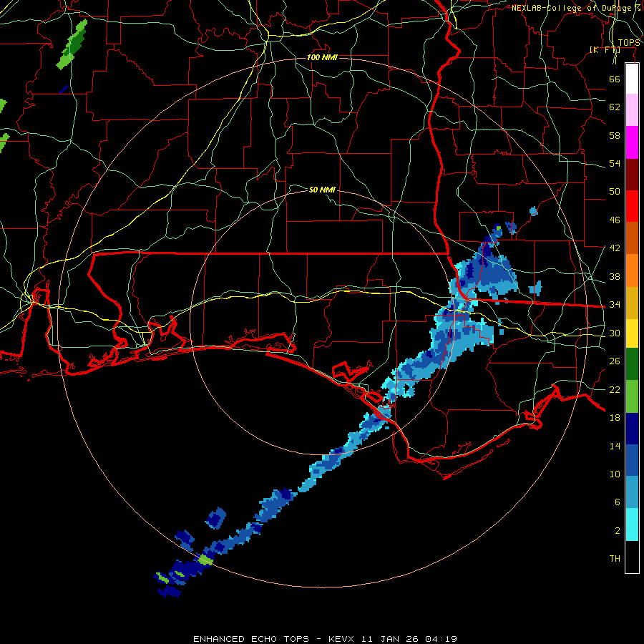Click the 100 NMI range ring label
The height and width of the screenshot is (644, 644).
tap(323, 57)
